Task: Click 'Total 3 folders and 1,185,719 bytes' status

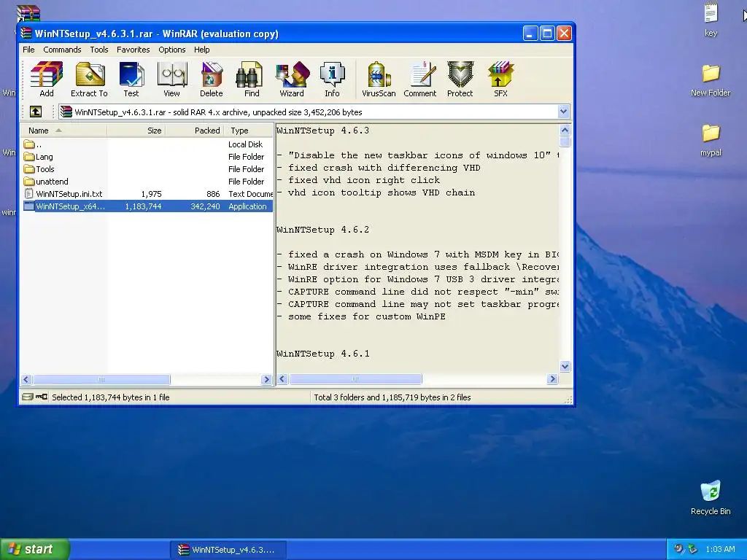Action: click(x=392, y=397)
